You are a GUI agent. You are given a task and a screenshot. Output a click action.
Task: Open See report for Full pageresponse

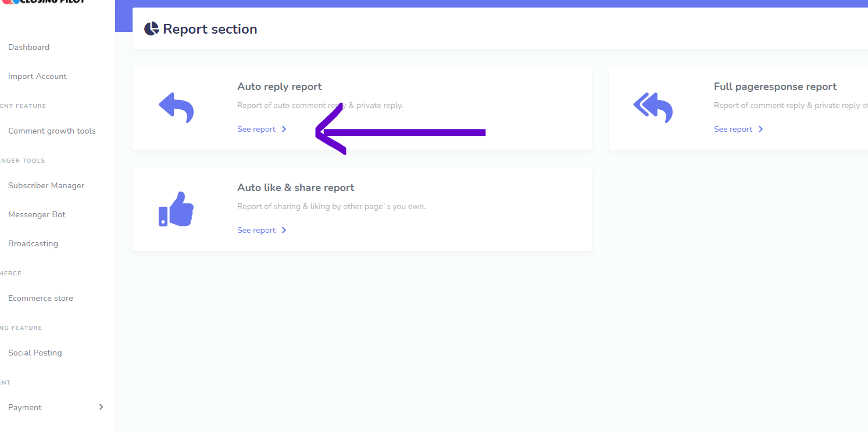coord(733,130)
